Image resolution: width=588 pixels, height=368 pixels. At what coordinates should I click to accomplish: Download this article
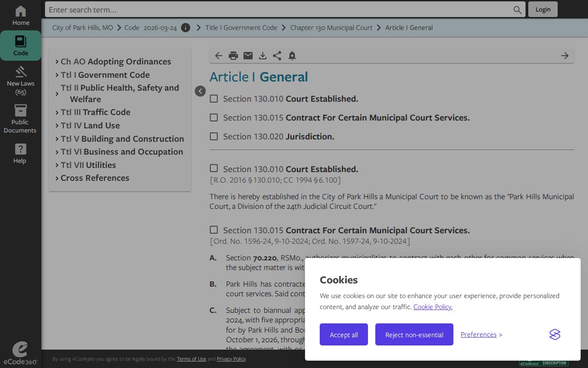click(263, 56)
